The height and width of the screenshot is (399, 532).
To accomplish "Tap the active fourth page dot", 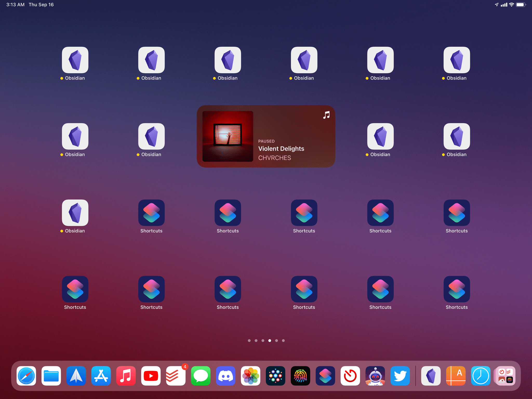I will pyautogui.click(x=270, y=341).
